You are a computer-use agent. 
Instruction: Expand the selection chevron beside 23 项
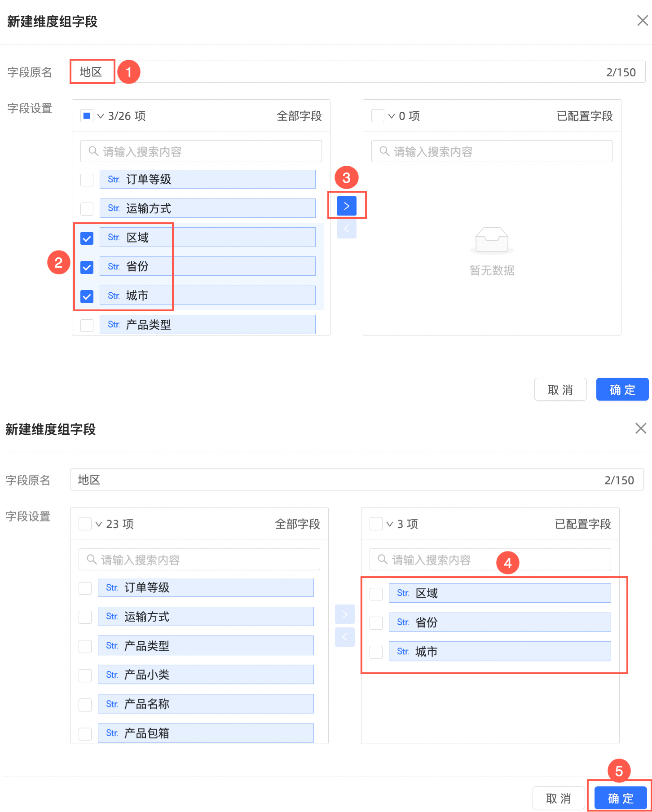pos(99,524)
